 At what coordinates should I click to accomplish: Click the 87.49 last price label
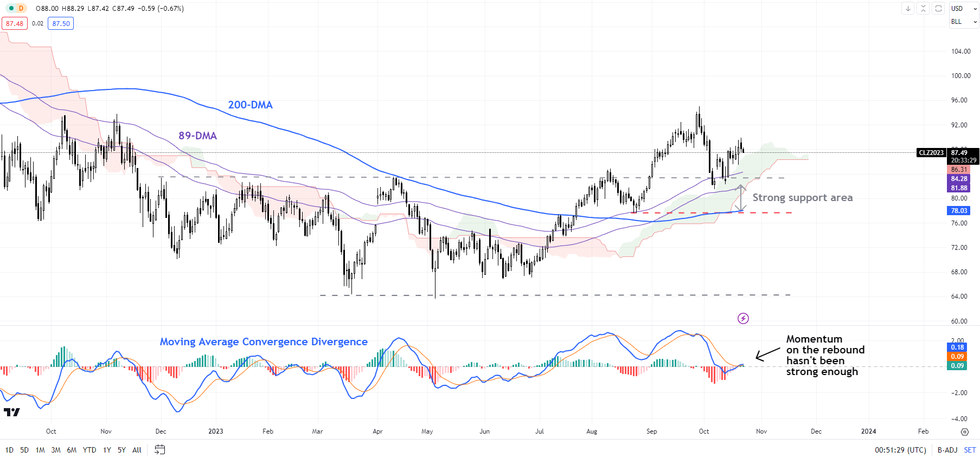pyautogui.click(x=959, y=153)
